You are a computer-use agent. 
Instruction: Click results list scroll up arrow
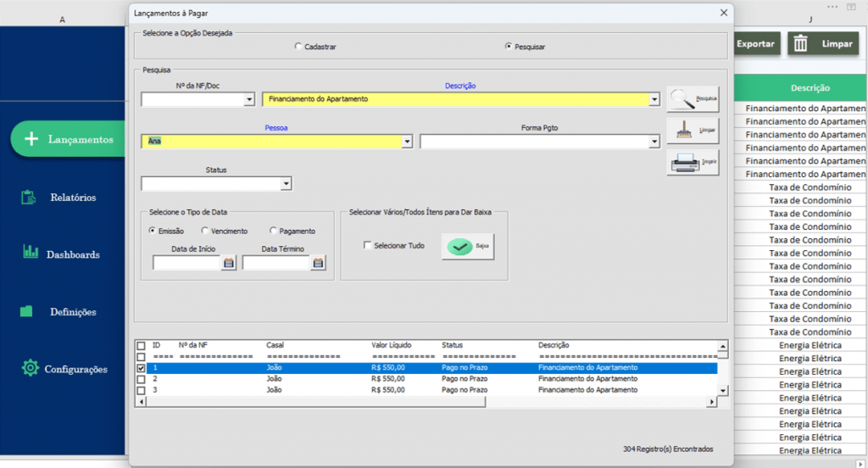[722, 347]
